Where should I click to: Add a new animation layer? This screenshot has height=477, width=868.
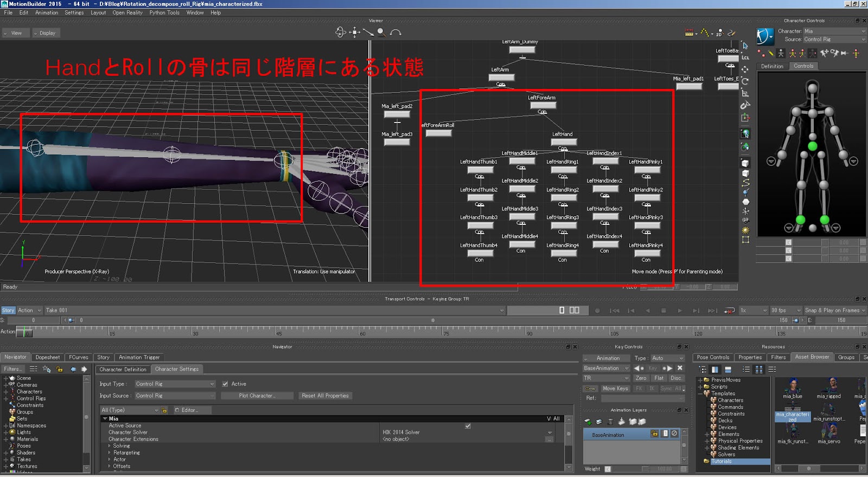click(588, 422)
